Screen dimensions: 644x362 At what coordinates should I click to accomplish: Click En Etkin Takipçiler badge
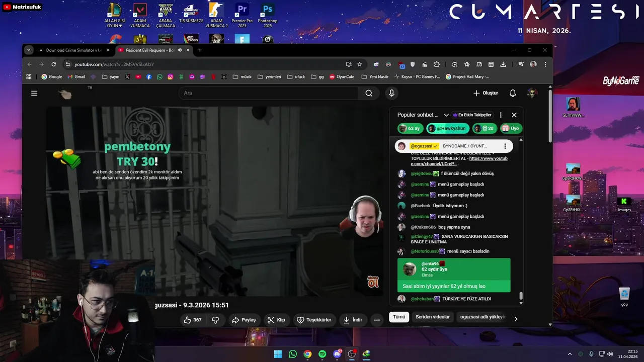472,115
